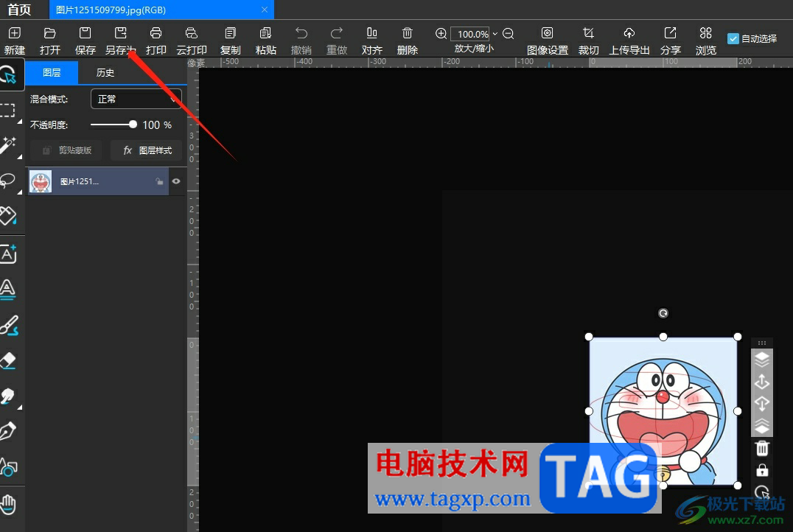Viewport: 793px width, 532px height.
Task: Move layer down one in floating toolbar
Action: click(x=762, y=404)
